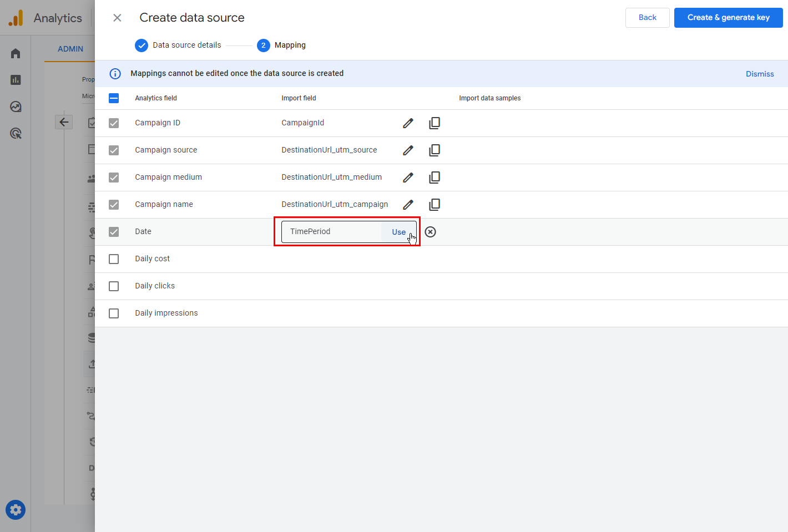Open Reports from the left sidebar
Image resolution: width=788 pixels, height=532 pixels.
pyautogui.click(x=16, y=80)
